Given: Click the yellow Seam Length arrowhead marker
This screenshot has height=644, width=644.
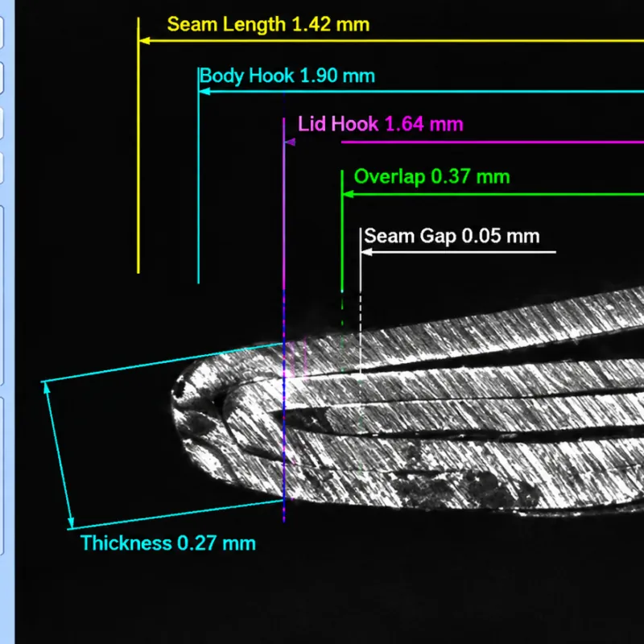Looking at the screenshot, I should 145,40.
